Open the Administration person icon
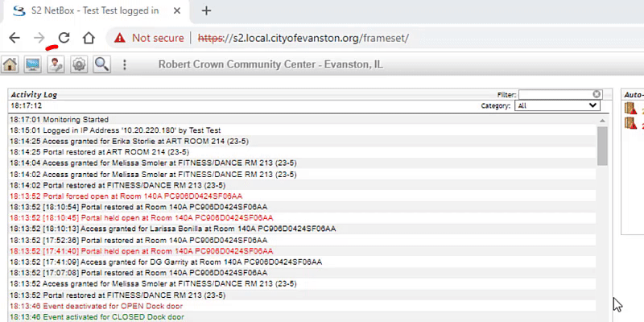 point(56,65)
